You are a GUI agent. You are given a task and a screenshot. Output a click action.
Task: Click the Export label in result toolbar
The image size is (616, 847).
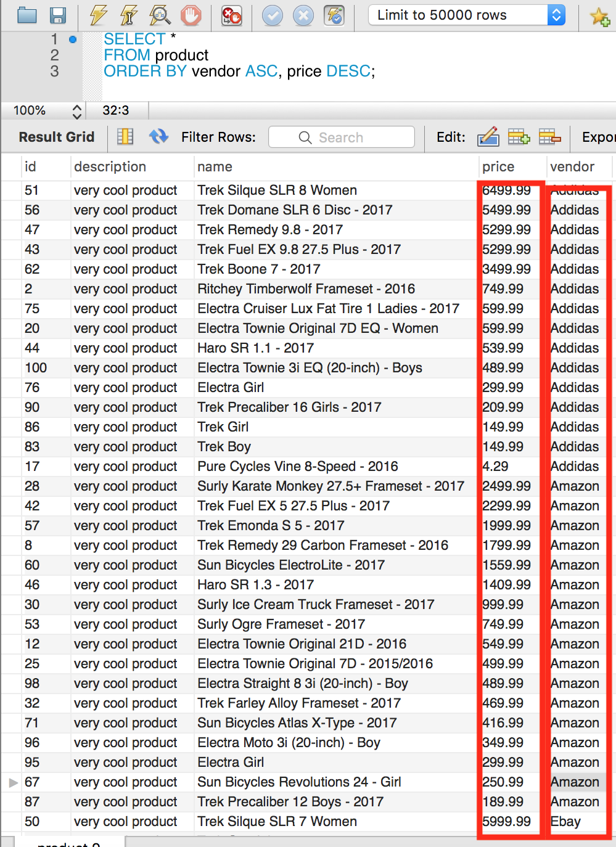click(x=598, y=137)
